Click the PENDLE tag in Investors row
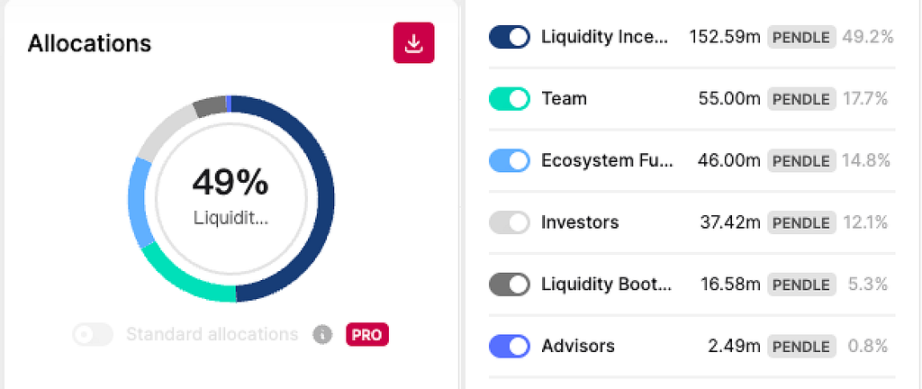922x389 pixels. 801,223
